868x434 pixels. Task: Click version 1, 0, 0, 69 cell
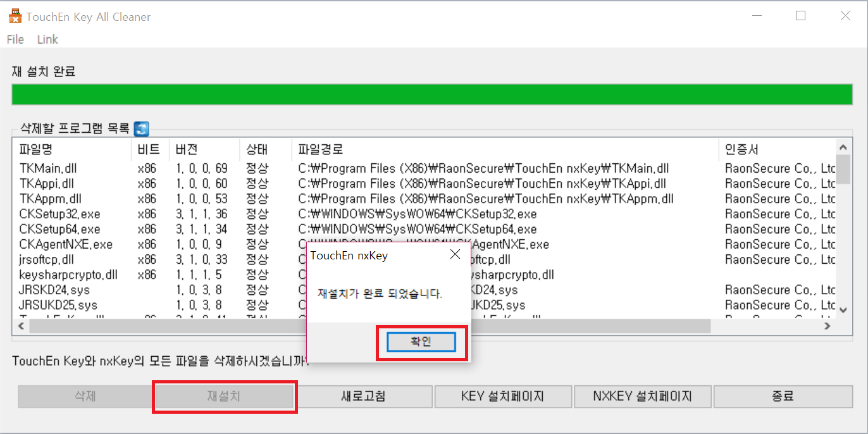[x=202, y=168]
